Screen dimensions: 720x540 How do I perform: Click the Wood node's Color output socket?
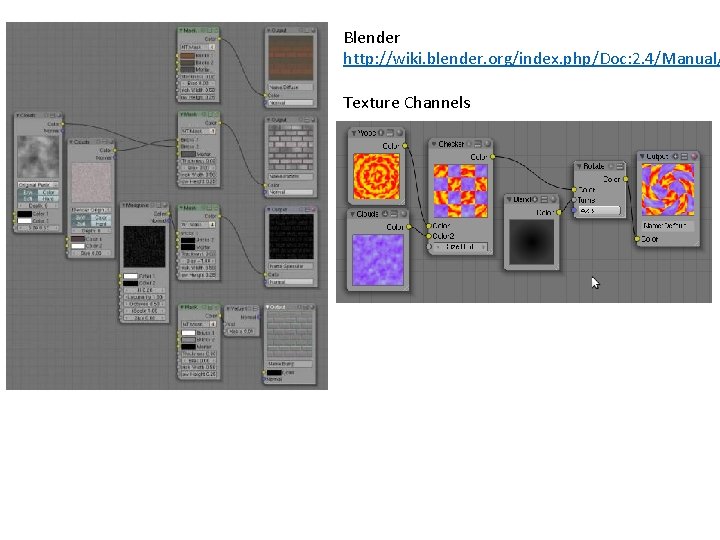(x=405, y=146)
